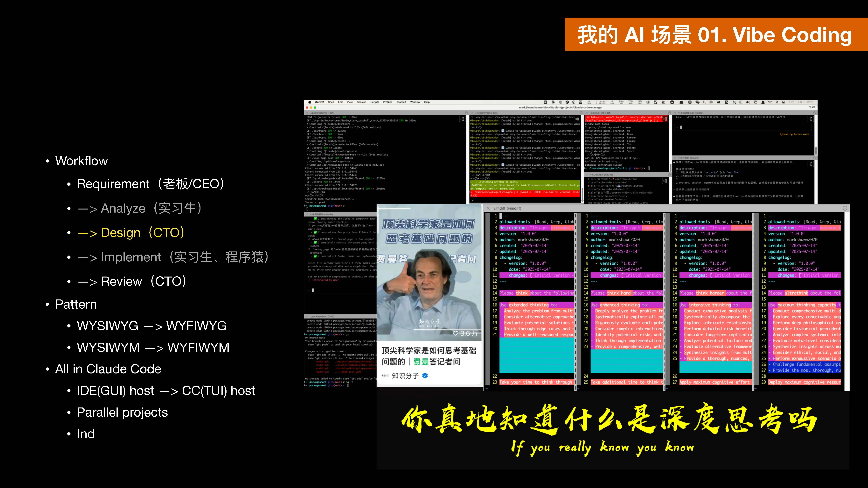Click the CPU usage percentage in the menu bar
The height and width of the screenshot is (488, 868).
[x=640, y=102]
